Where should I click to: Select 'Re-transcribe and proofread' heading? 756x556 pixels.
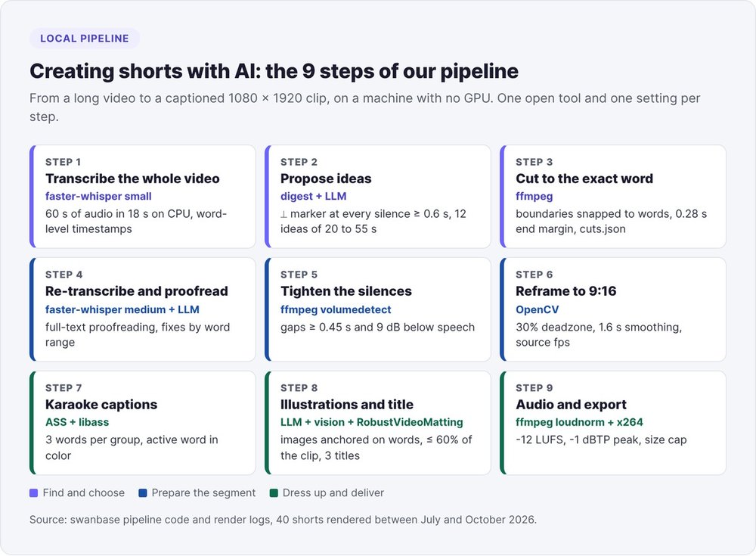[x=137, y=291]
